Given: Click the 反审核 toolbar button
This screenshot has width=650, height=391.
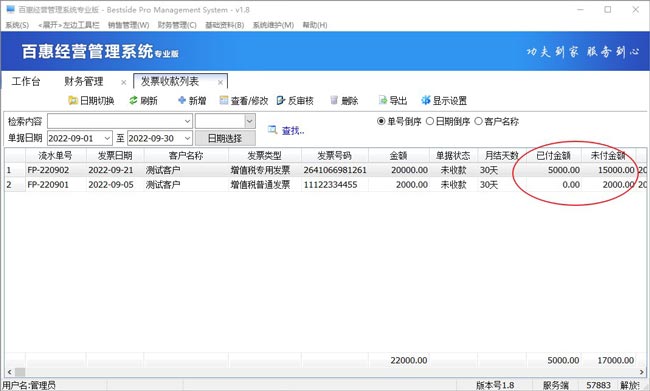Looking at the screenshot, I should click(295, 100).
